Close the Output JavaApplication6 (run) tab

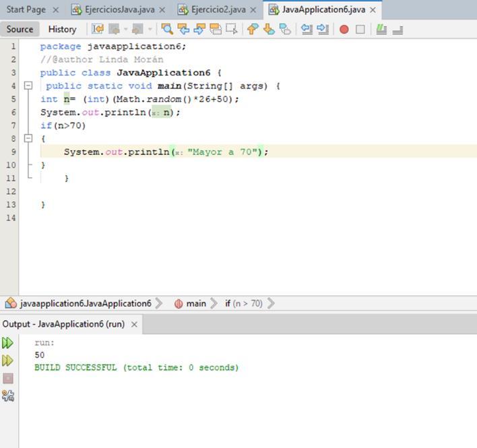coord(134,325)
